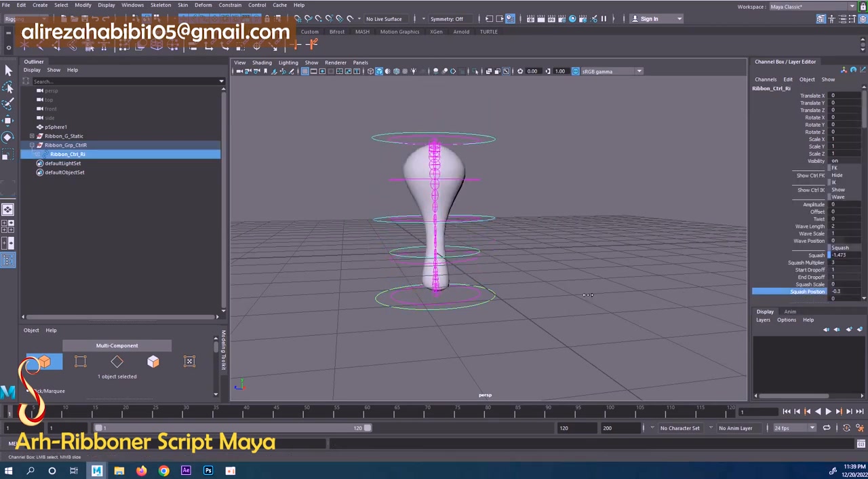
Task: Open Photoshop from the taskbar
Action: (208, 471)
